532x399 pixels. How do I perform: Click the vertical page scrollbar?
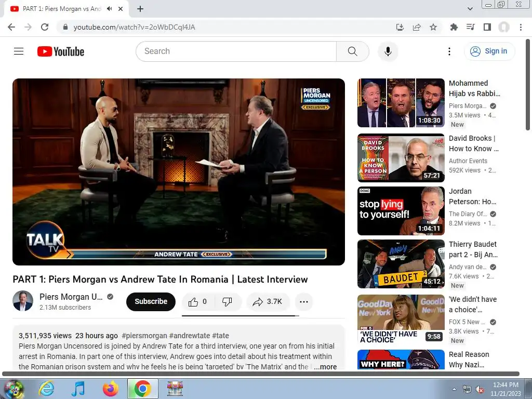528,85
